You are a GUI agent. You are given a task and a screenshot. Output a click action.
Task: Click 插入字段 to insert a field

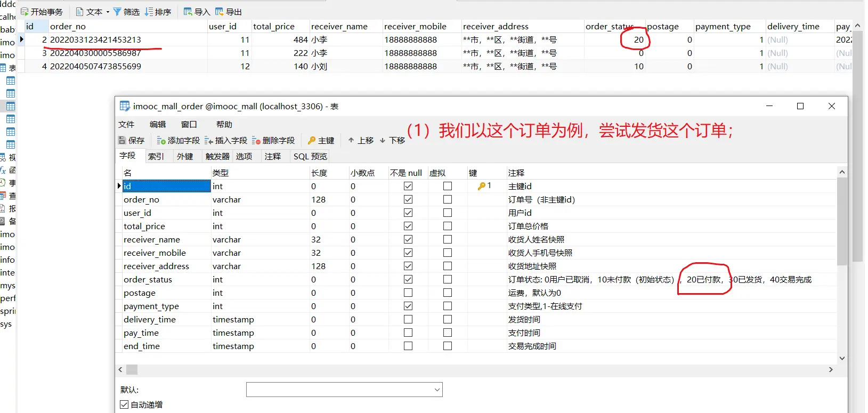pyautogui.click(x=226, y=140)
